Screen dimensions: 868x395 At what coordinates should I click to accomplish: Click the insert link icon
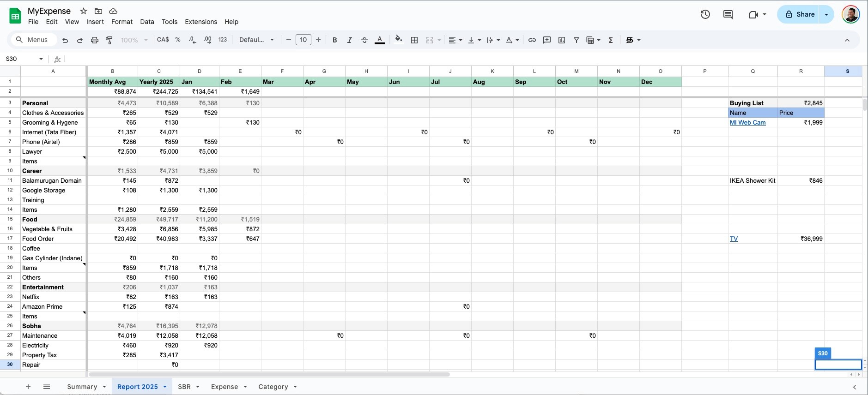(x=532, y=40)
